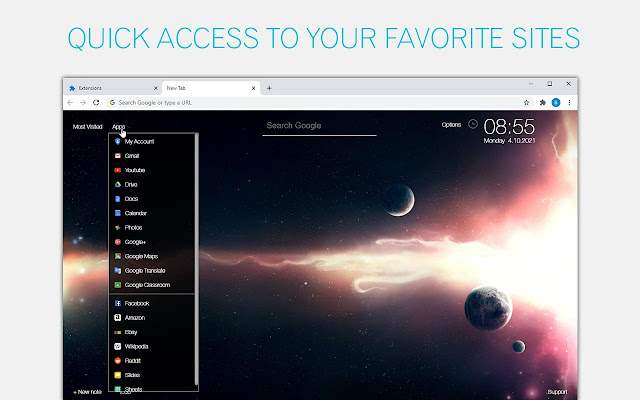Choose Amazon label in the list
This screenshot has width=640, height=400.
coord(135,318)
